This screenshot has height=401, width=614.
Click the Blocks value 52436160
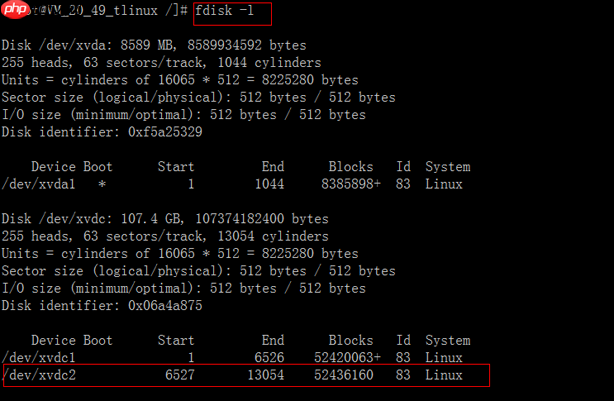click(344, 375)
